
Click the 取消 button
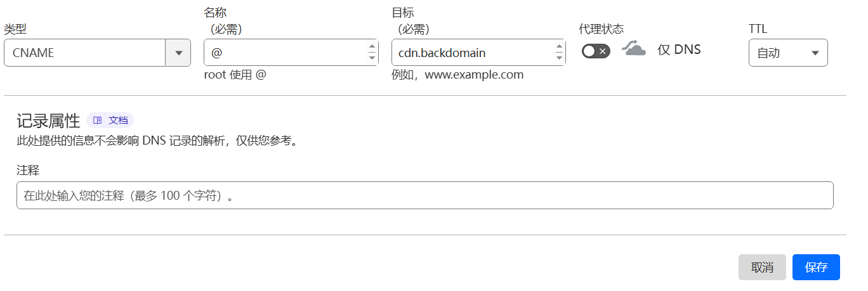click(762, 267)
